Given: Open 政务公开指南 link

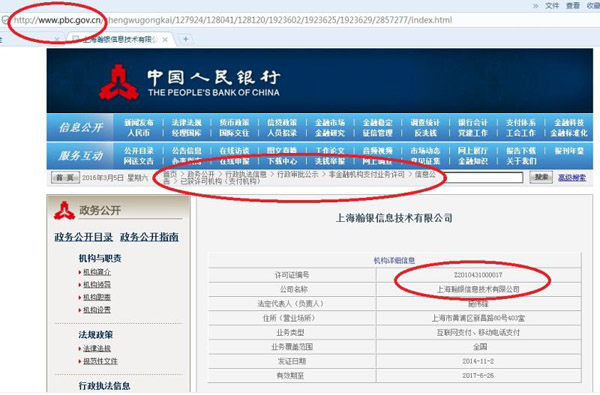Looking at the screenshot, I should pos(149,237).
